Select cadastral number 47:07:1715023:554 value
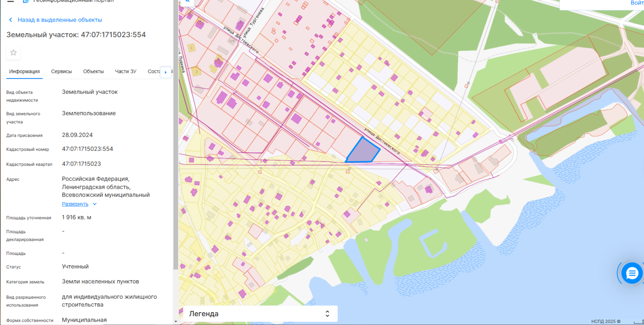Viewport: 644px width, 325px height. 87,149
